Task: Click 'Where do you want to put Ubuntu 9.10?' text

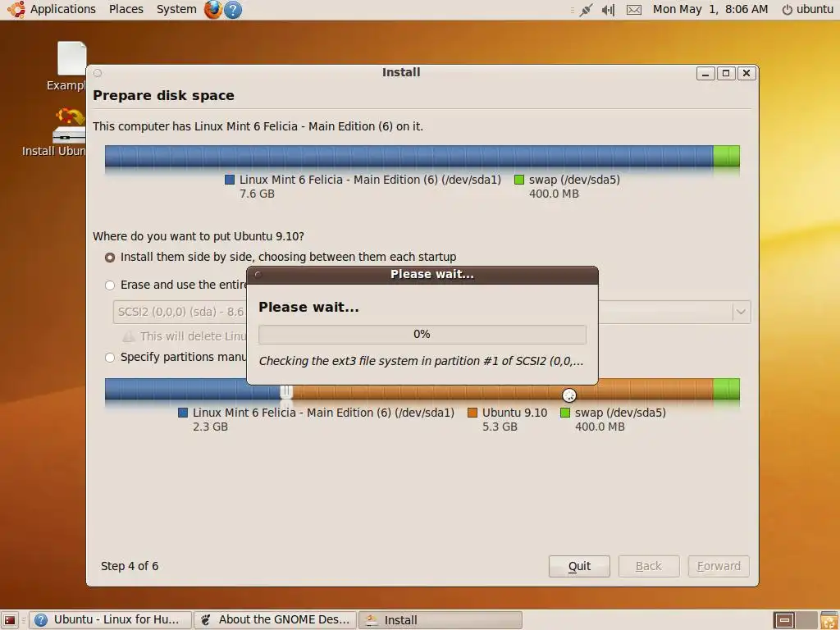Action: (199, 236)
